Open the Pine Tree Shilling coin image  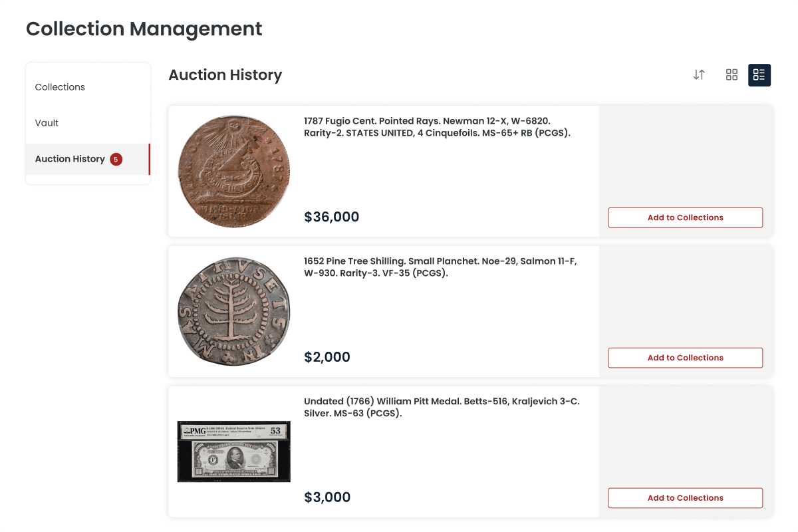click(x=234, y=311)
